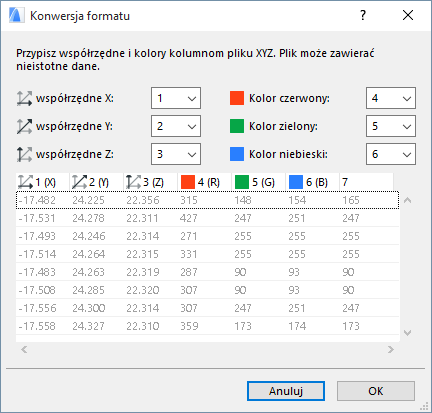Select the row with value -17.514
The height and width of the screenshot is (413, 432).
coord(207,254)
